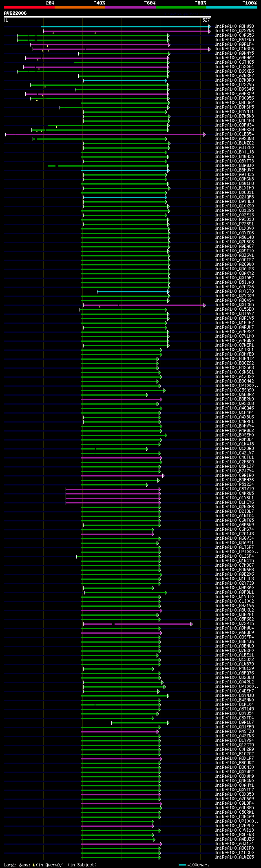Click the UniRef100_Q15GD0 label
This screenshot has width=261, height=868.
(x=234, y=309)
